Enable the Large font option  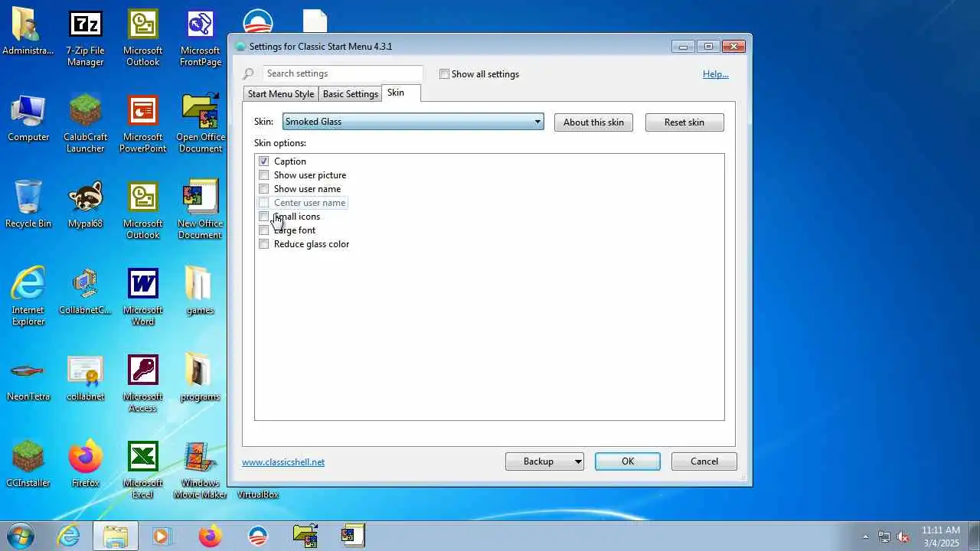[264, 230]
